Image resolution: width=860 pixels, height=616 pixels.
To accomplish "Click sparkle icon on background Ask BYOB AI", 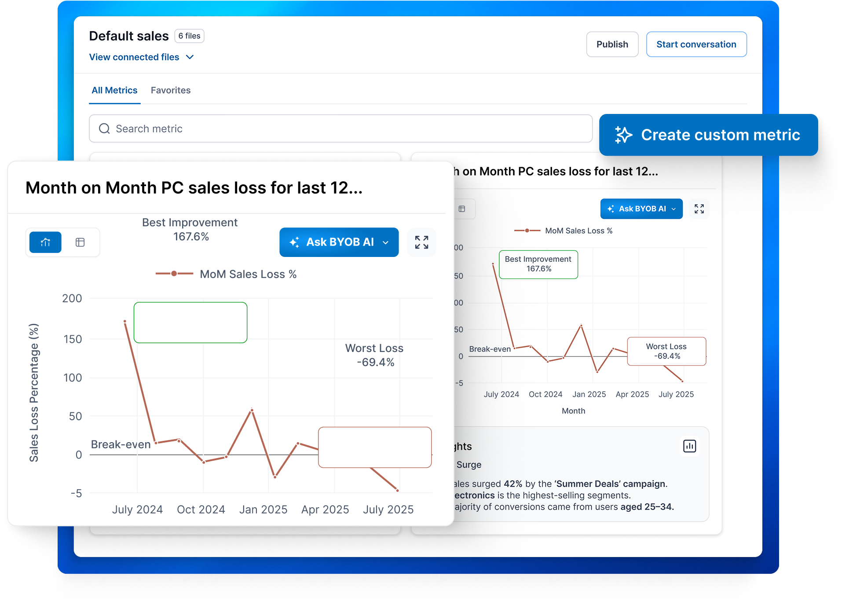I will click(x=611, y=209).
